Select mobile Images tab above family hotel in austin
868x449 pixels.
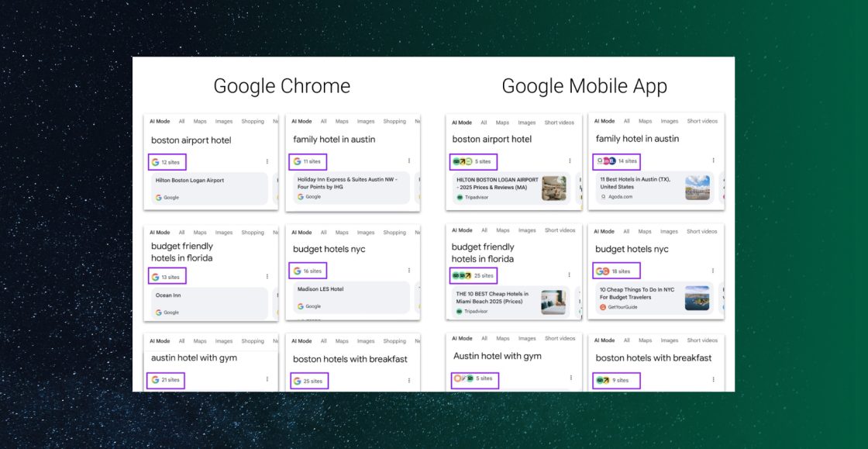(x=670, y=121)
